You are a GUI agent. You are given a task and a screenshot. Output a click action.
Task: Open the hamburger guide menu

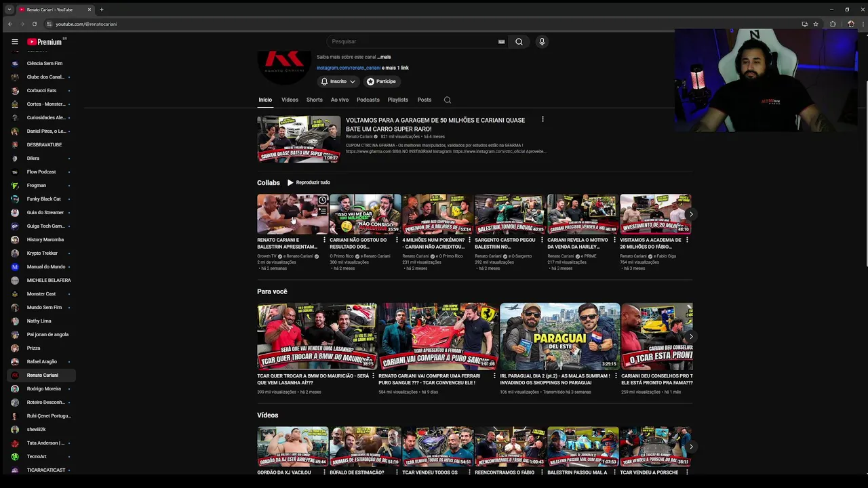pyautogui.click(x=15, y=41)
